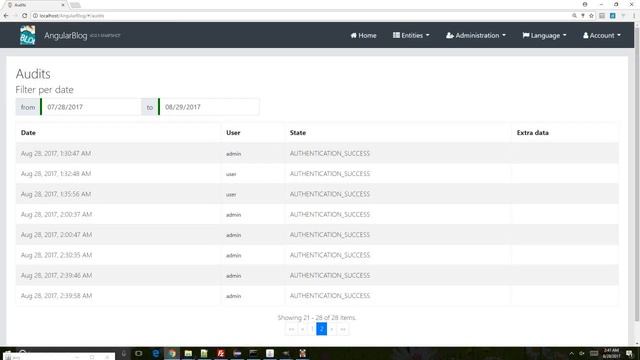The image size is (640, 360).
Task: Go to previous page in pagination
Action: (x=302, y=329)
